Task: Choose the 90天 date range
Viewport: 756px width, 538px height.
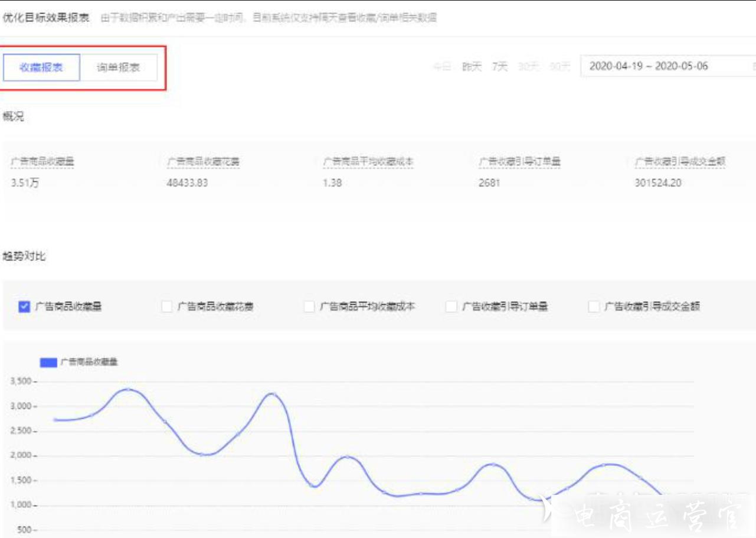Action: [560, 67]
